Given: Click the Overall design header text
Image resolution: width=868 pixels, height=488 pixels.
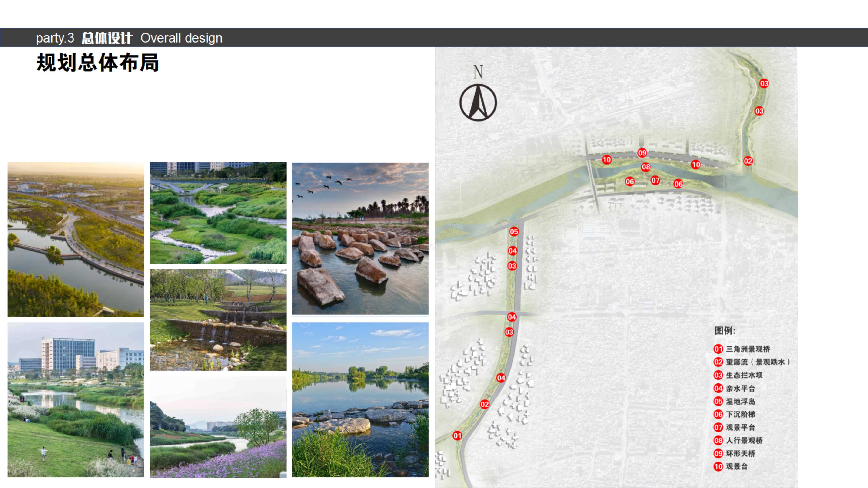Looking at the screenshot, I should point(181,38).
